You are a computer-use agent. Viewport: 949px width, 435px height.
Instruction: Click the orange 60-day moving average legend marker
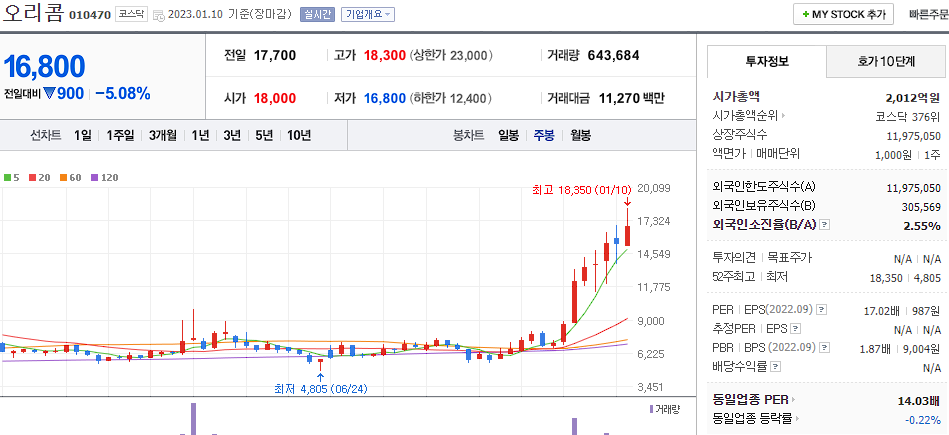click(x=63, y=178)
